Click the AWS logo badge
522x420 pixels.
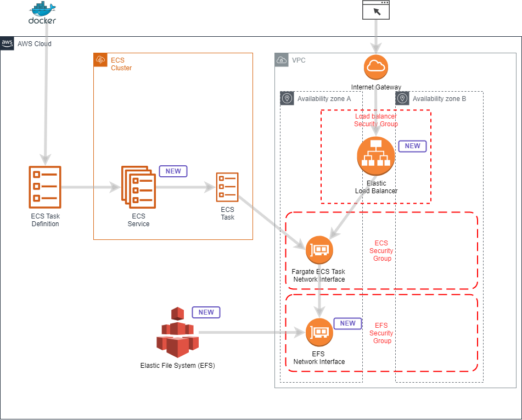7,43
